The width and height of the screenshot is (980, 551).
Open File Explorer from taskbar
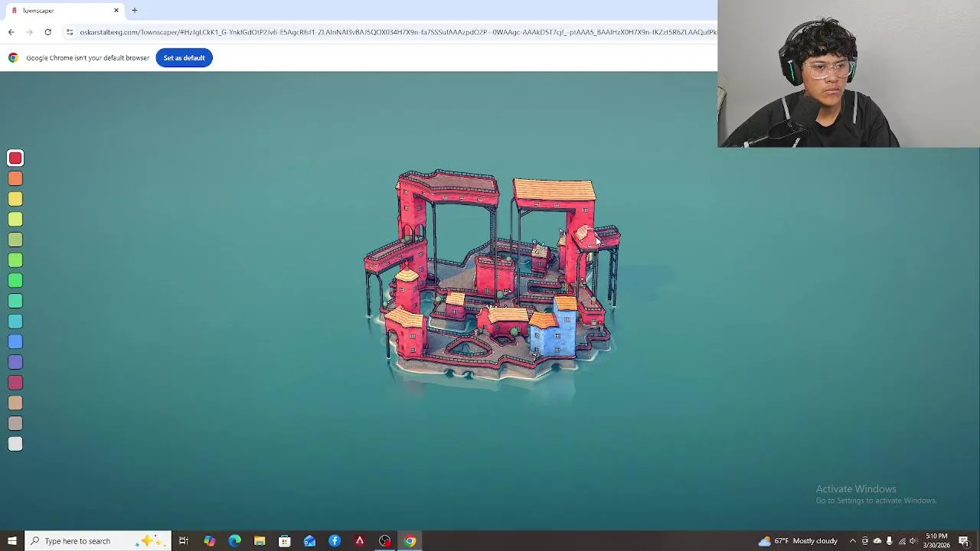click(260, 541)
